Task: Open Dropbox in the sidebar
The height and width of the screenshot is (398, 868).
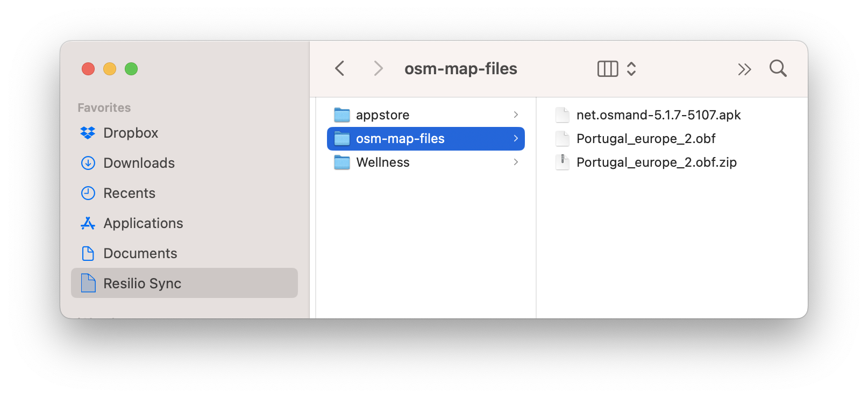Action: coord(131,133)
